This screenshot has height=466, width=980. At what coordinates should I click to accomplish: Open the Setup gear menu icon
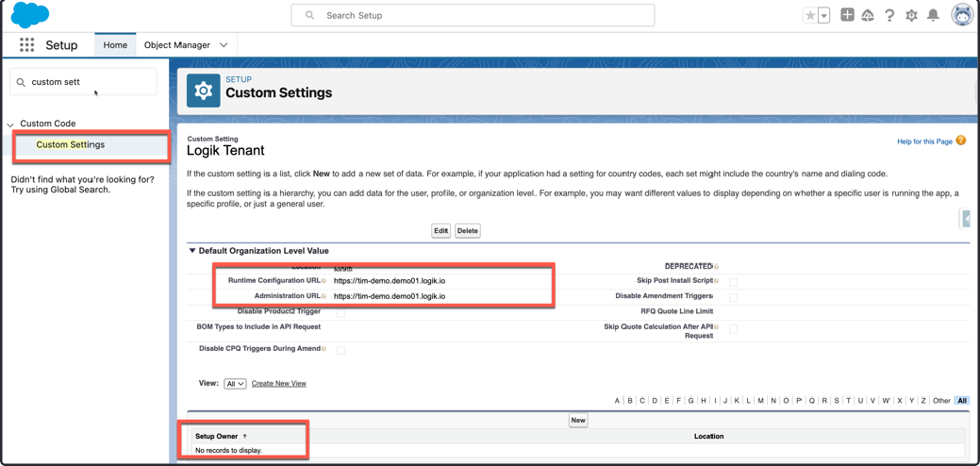911,16
